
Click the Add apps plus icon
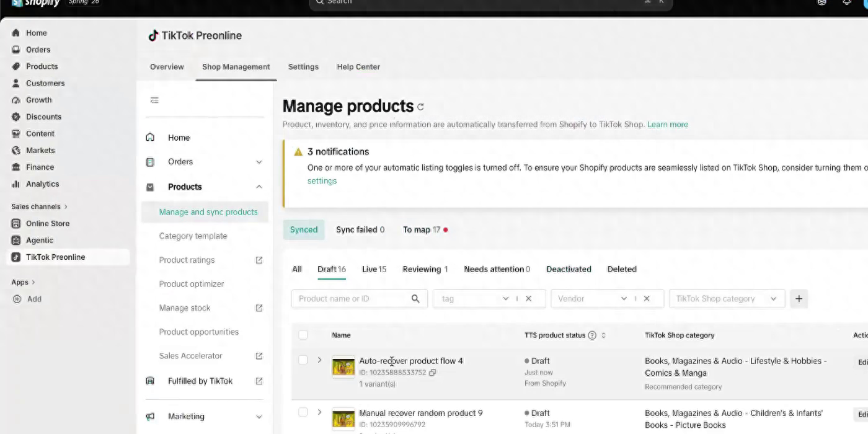click(17, 299)
